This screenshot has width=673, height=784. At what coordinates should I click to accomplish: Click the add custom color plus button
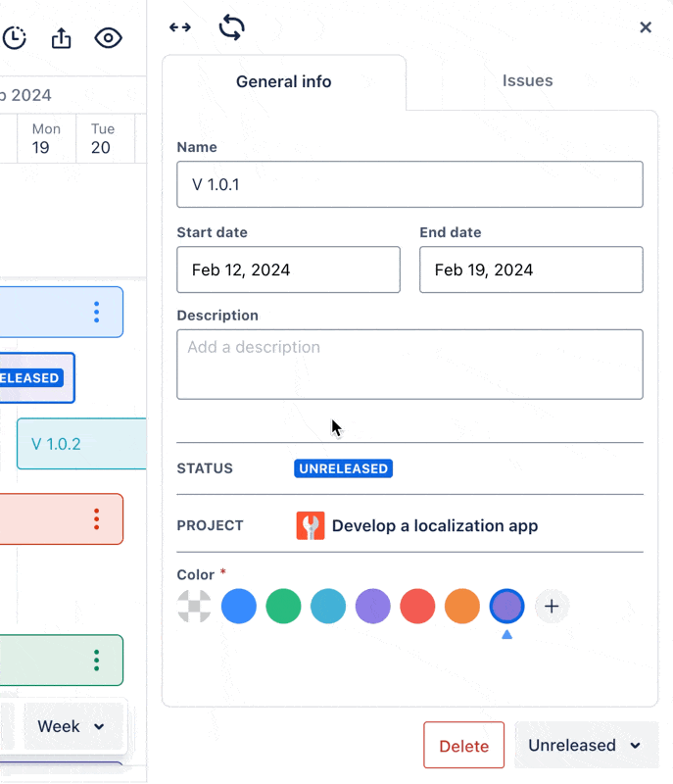[552, 607]
